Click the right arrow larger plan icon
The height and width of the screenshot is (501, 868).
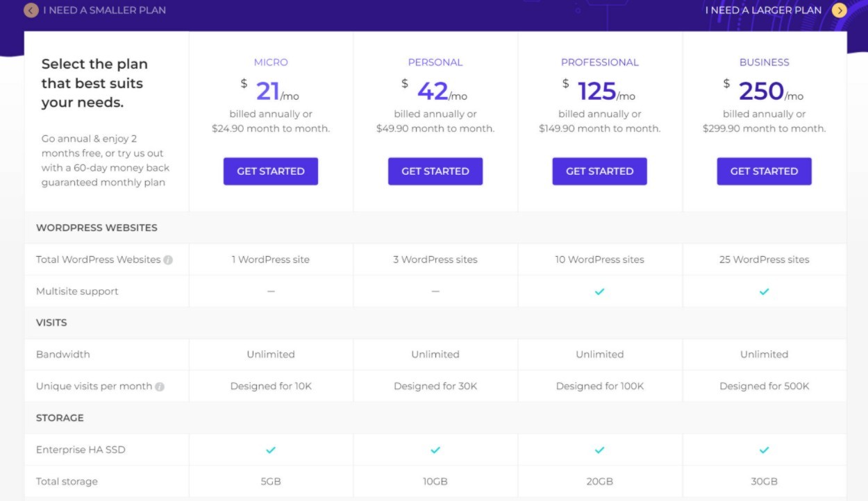coord(840,10)
